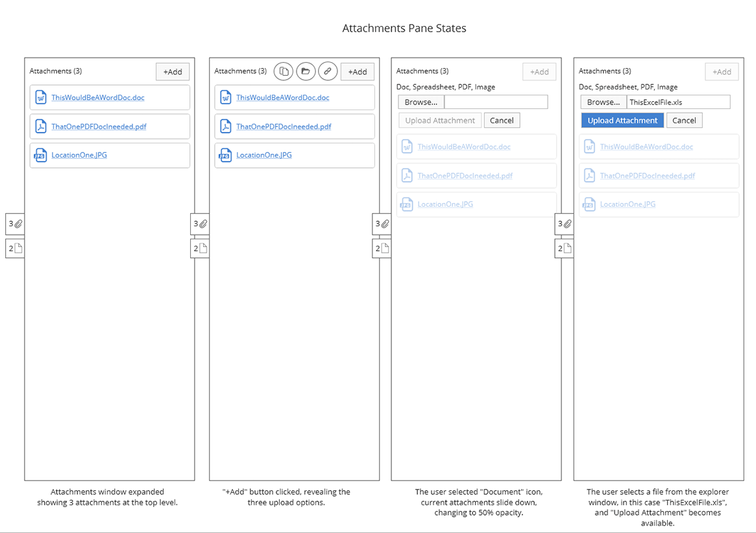Select the copy document upload icon

coord(284,71)
